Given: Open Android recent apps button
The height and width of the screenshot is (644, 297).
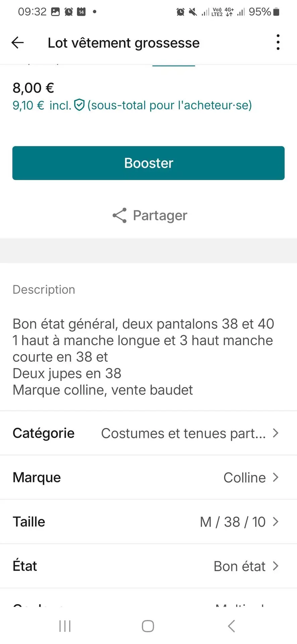Looking at the screenshot, I should click(x=65, y=626).
